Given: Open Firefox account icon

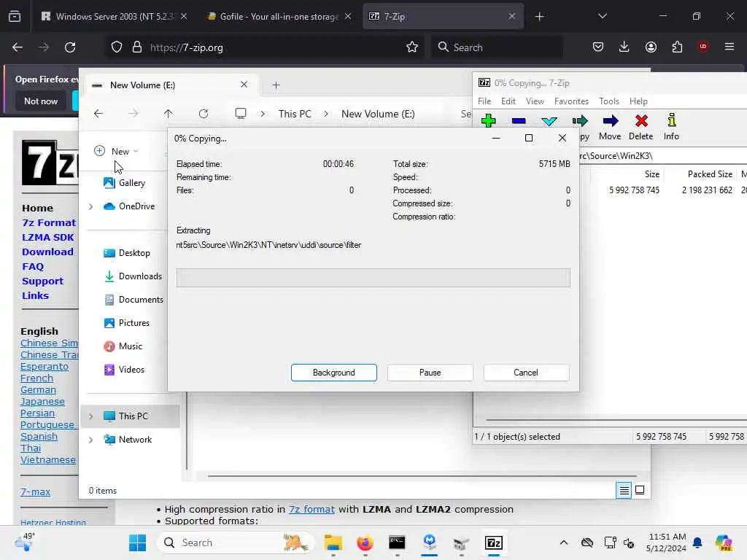Looking at the screenshot, I should tap(651, 47).
